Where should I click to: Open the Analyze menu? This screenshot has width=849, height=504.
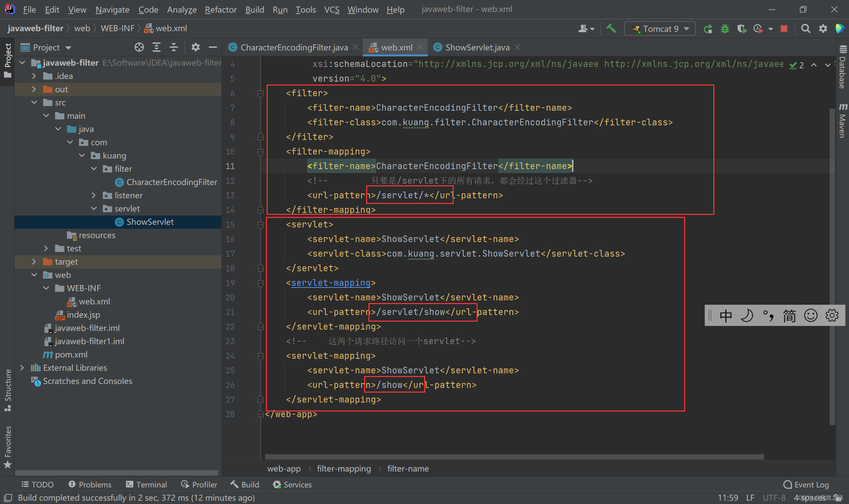pyautogui.click(x=182, y=10)
